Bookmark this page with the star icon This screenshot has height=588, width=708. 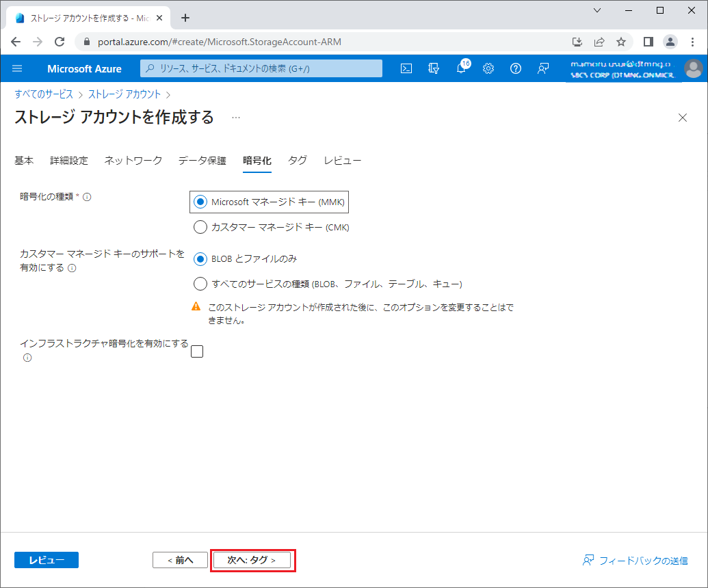point(621,42)
